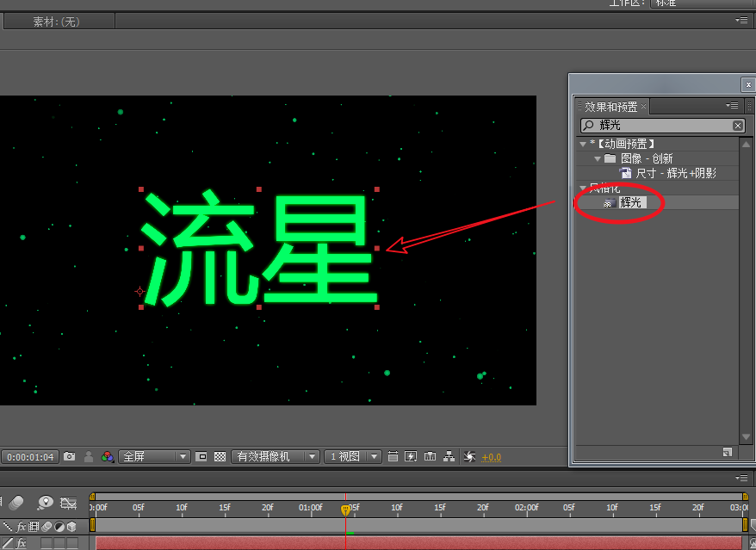Collapse the 动画预置 category
This screenshot has width=756, height=550.
pyautogui.click(x=583, y=144)
